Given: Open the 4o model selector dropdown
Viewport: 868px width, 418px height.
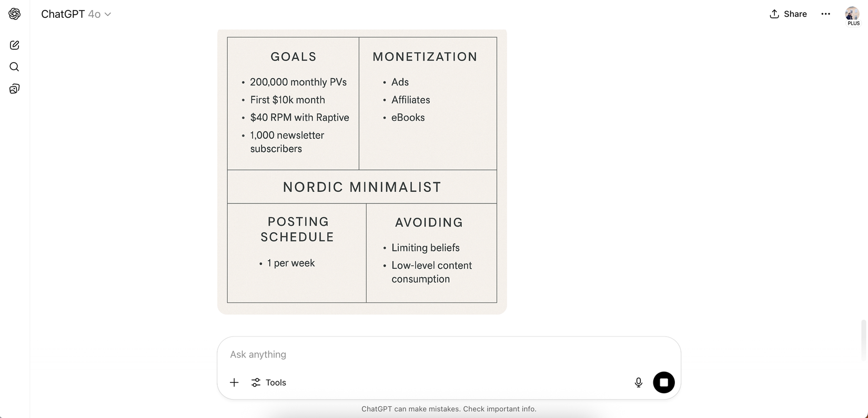Looking at the screenshot, I should coord(95,14).
